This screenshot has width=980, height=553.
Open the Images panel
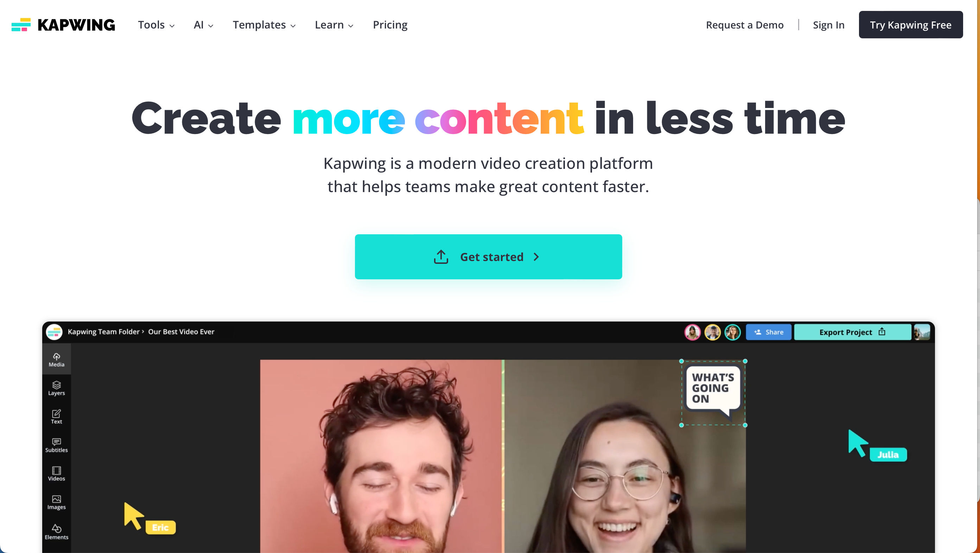point(56,503)
